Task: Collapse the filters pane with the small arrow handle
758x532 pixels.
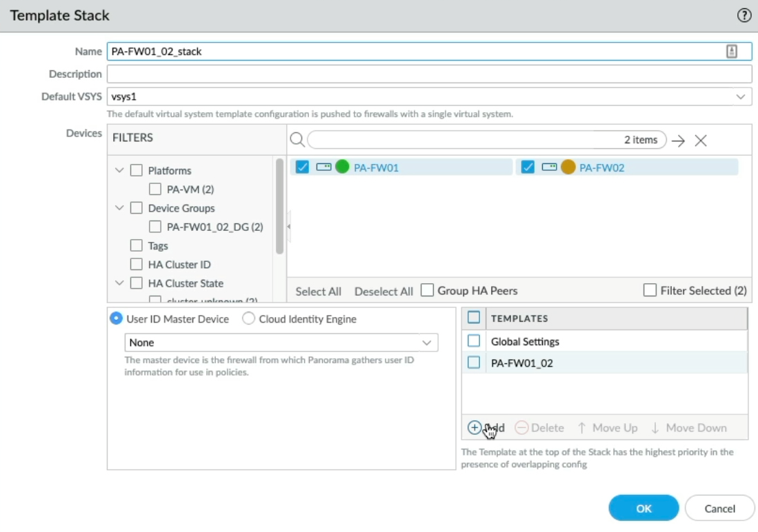Action: [x=288, y=226]
